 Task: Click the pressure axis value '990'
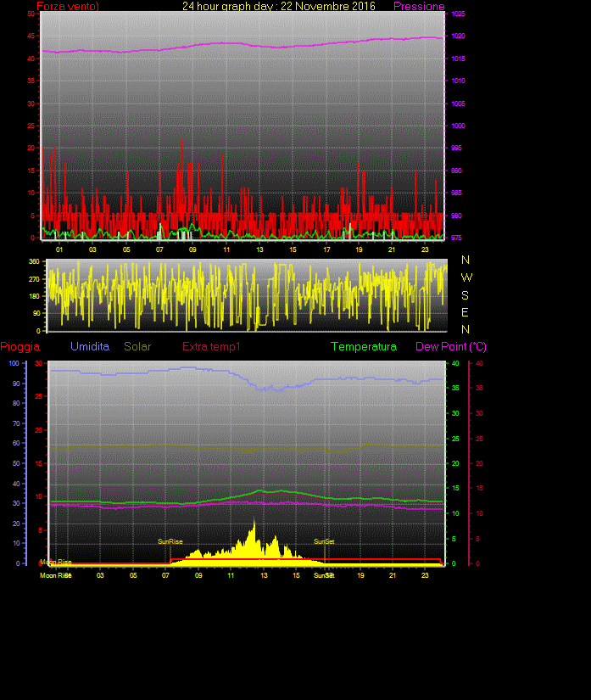(x=456, y=171)
